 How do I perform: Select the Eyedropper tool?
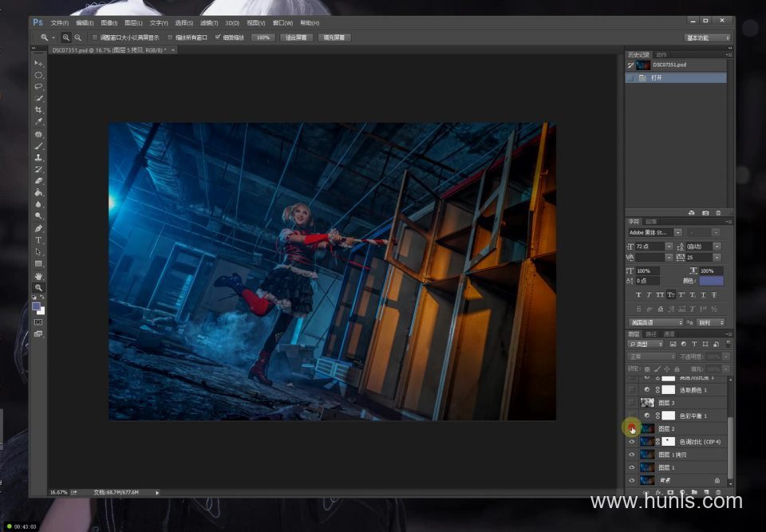(x=38, y=122)
